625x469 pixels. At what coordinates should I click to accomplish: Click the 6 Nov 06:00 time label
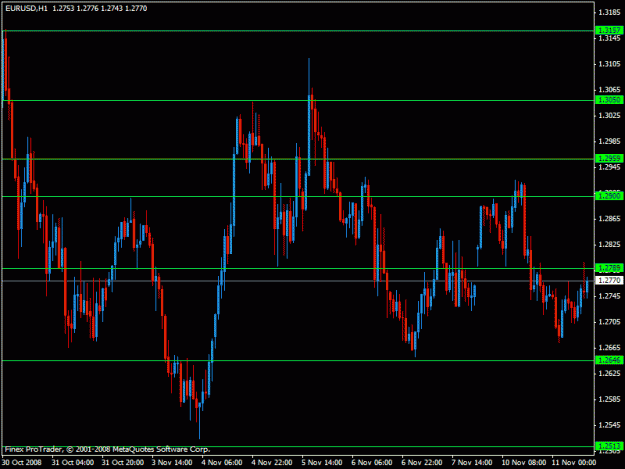click(371, 463)
